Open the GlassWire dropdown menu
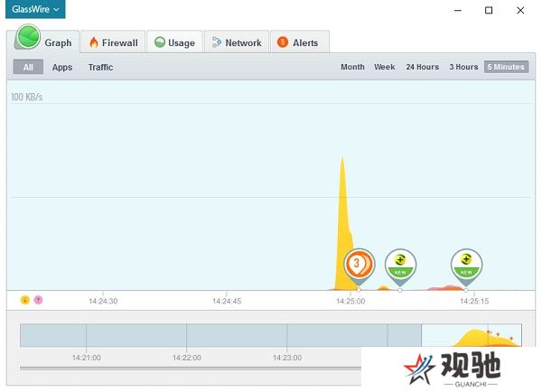542x392 pixels. [35, 9]
